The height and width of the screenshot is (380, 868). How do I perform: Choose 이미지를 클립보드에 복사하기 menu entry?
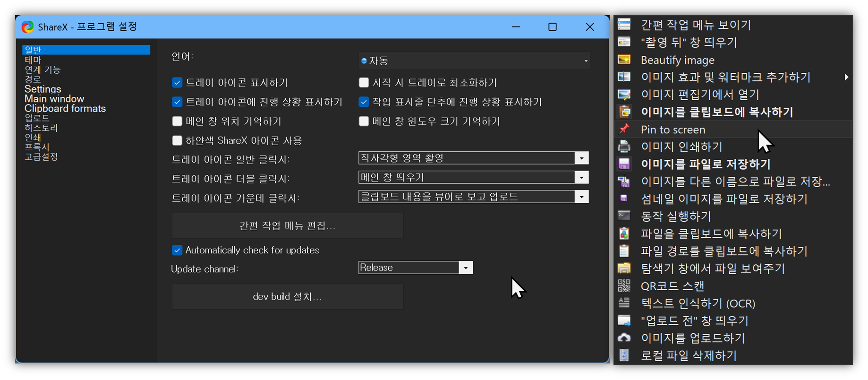coord(733,112)
